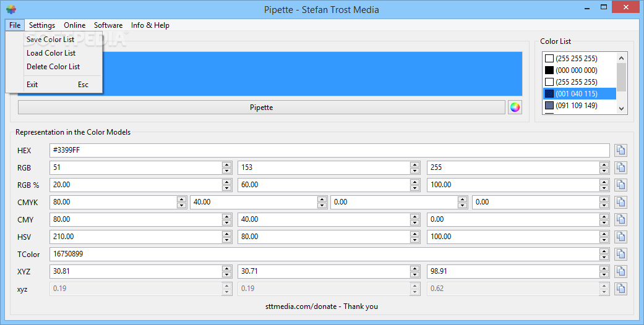Open the Online menu
644x325 pixels.
(x=74, y=25)
